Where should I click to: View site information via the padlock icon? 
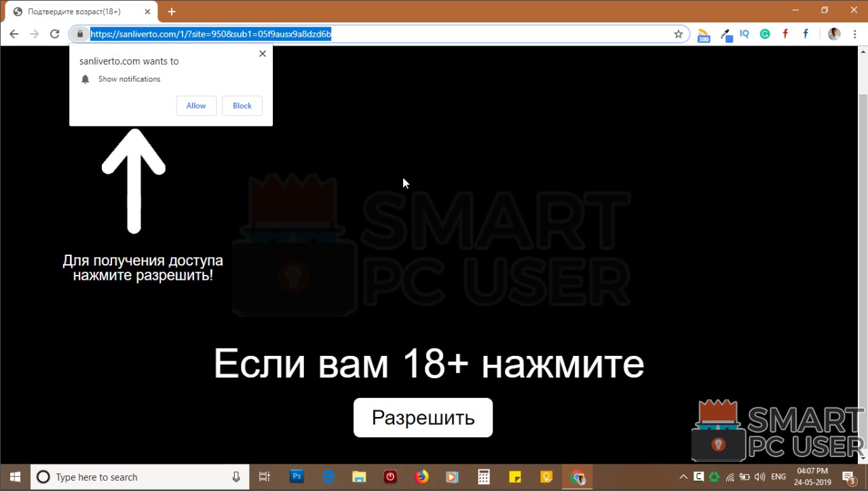pos(79,33)
